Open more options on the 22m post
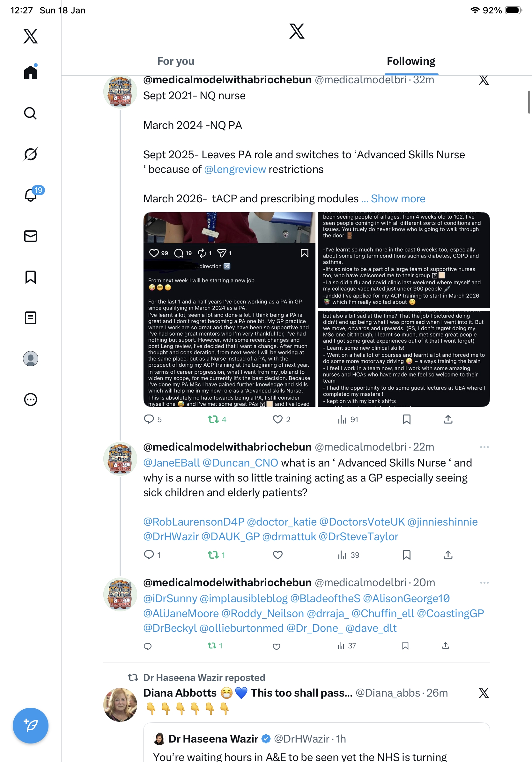 coord(484,447)
